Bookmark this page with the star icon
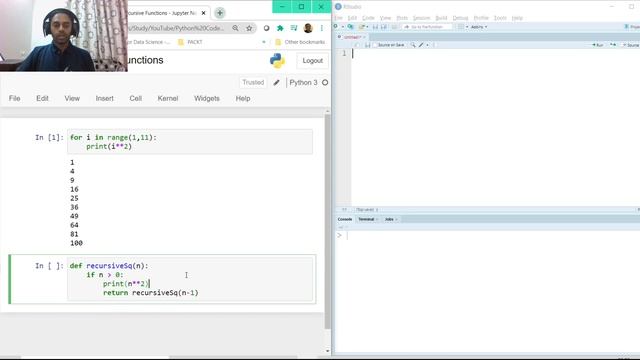The width and height of the screenshot is (640, 360). pyautogui.click(x=249, y=28)
